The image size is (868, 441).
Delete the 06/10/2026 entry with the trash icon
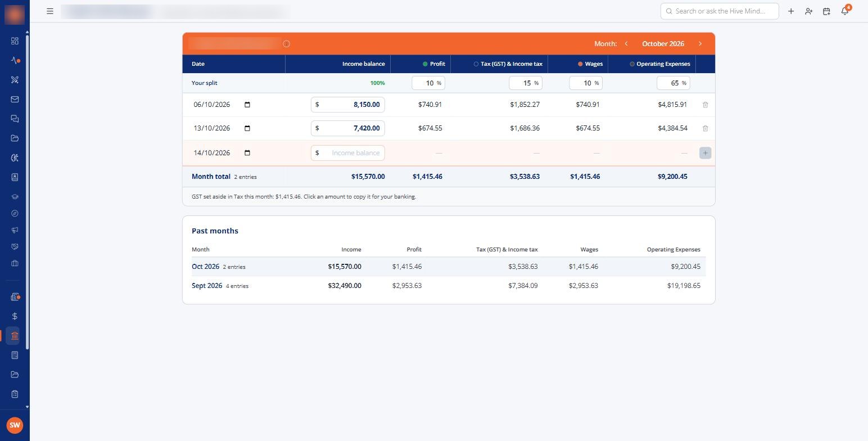[706, 105]
